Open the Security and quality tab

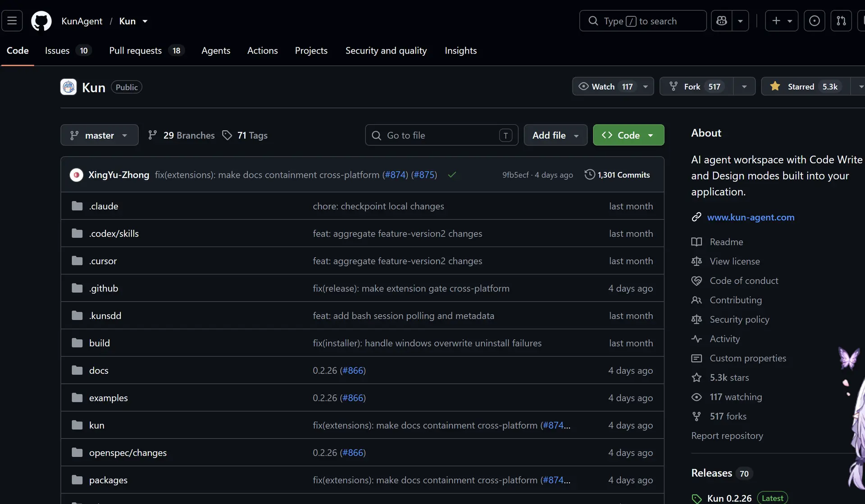point(386,50)
